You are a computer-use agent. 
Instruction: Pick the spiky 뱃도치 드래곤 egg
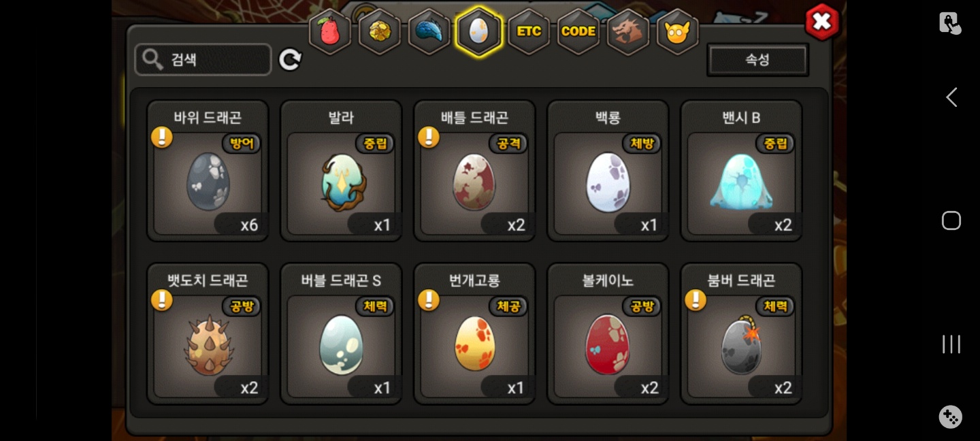208,334
